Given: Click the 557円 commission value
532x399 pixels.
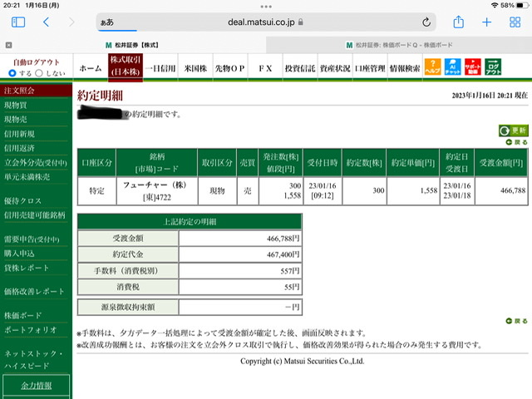Looking at the screenshot, I should 290,271.
